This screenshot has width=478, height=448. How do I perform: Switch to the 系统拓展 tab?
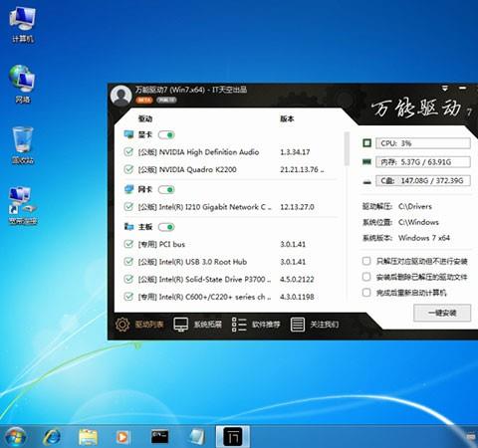198,325
